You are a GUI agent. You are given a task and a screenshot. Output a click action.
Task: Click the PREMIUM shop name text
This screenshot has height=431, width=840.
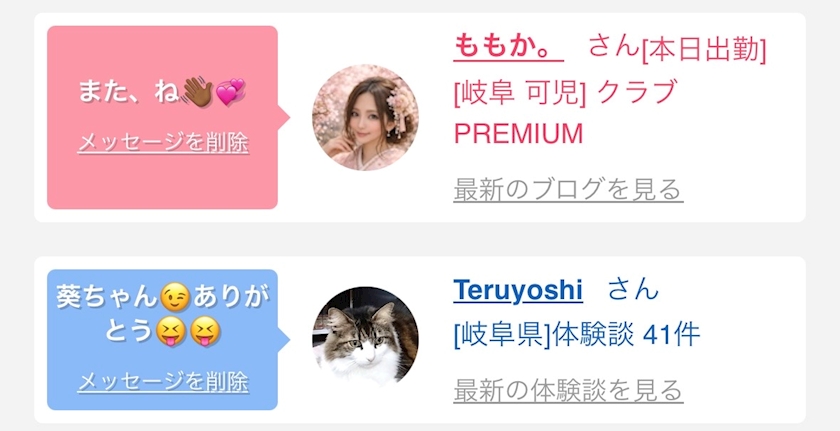coord(518,133)
